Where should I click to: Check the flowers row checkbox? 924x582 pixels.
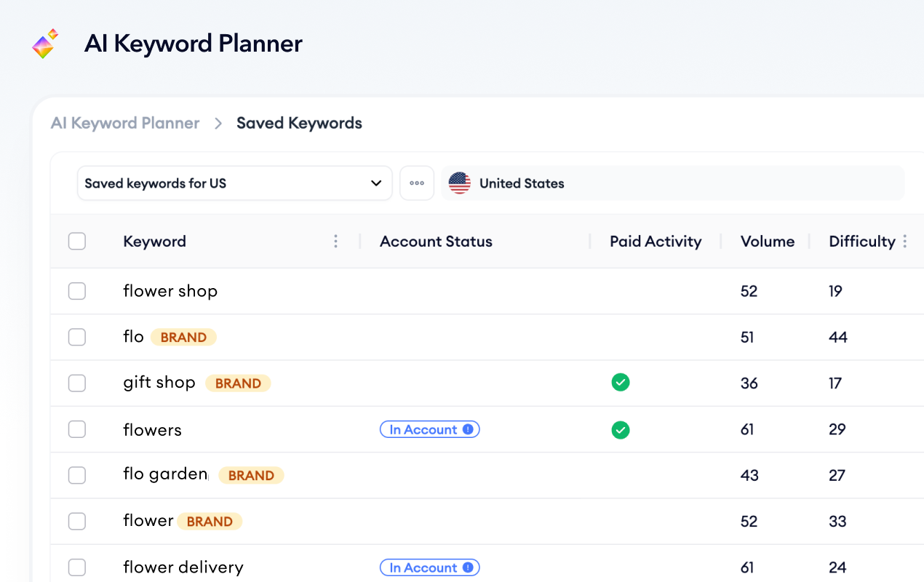pyautogui.click(x=77, y=429)
